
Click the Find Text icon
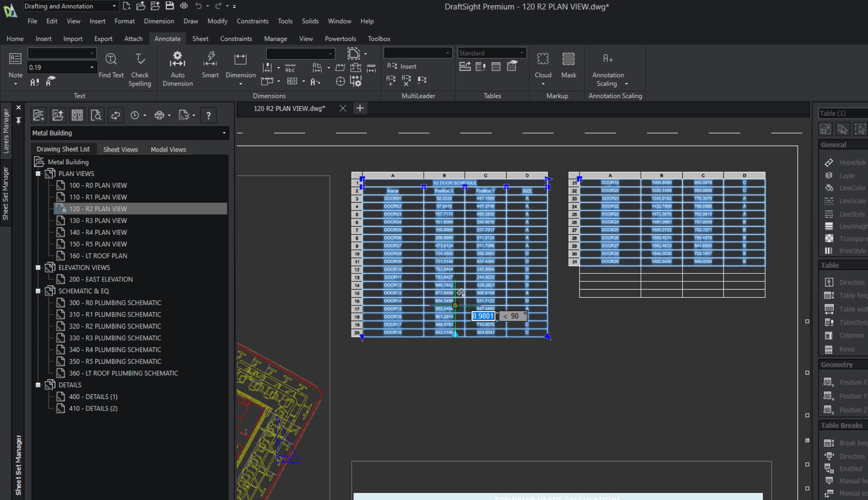click(x=111, y=59)
